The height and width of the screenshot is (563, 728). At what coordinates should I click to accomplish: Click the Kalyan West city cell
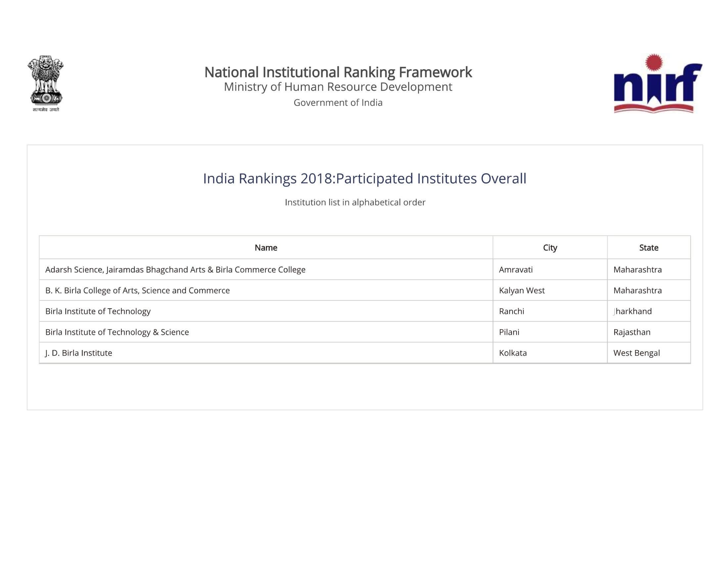point(522,290)
